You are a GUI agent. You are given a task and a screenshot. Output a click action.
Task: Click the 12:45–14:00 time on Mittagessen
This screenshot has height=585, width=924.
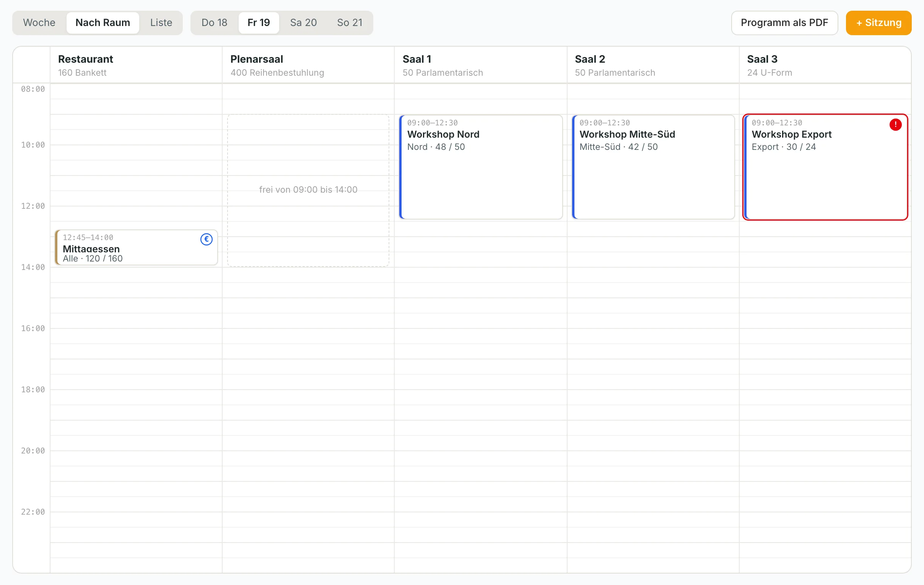[x=88, y=237]
